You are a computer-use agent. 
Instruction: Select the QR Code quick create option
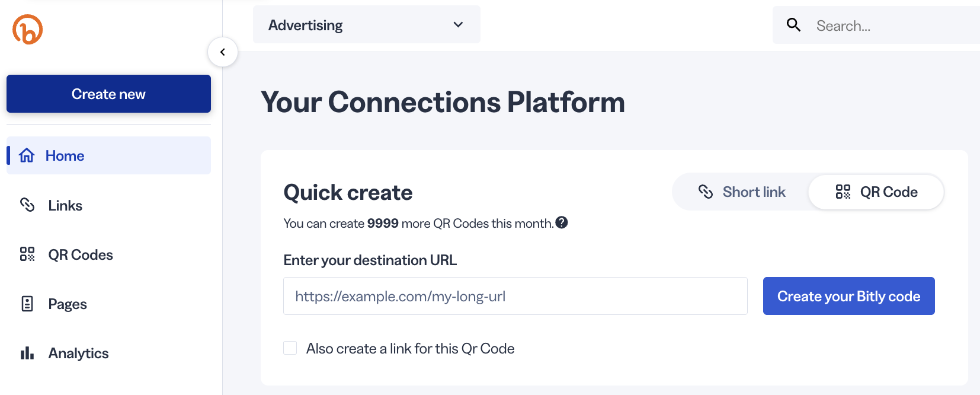point(876,192)
